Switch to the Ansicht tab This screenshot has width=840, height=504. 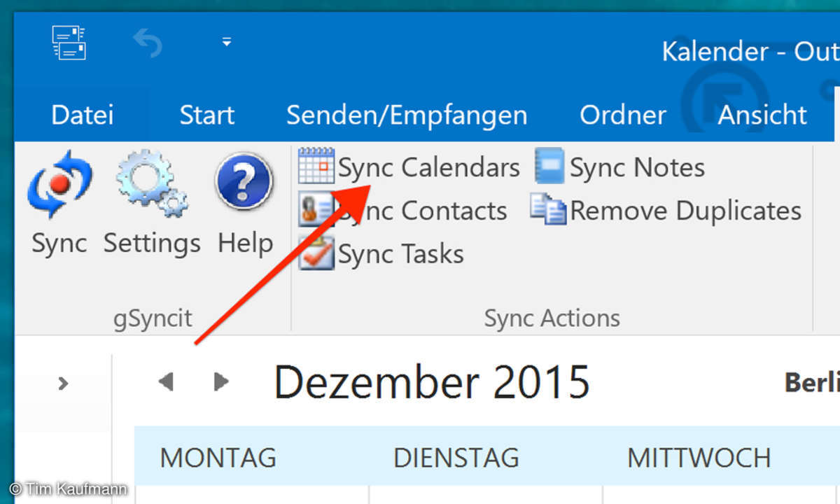[762, 115]
